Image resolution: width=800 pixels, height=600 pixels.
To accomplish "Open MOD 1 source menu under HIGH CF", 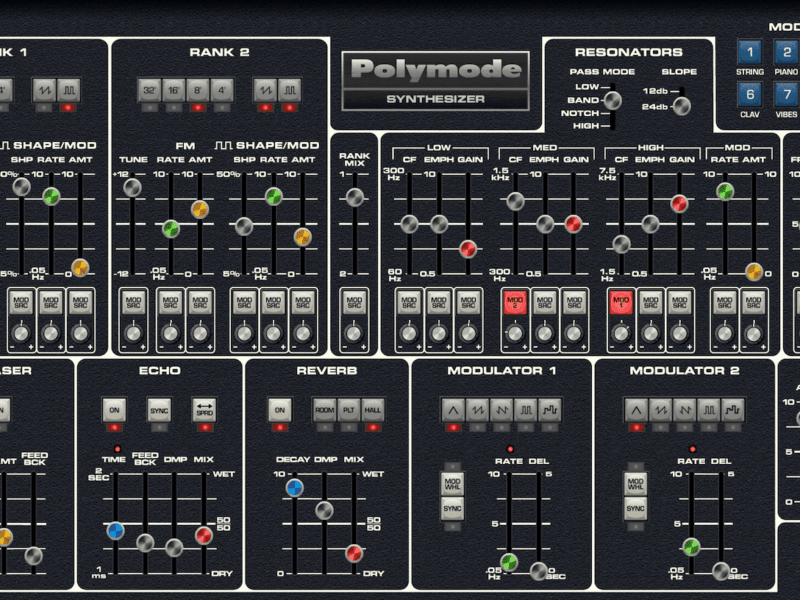I will click(621, 303).
